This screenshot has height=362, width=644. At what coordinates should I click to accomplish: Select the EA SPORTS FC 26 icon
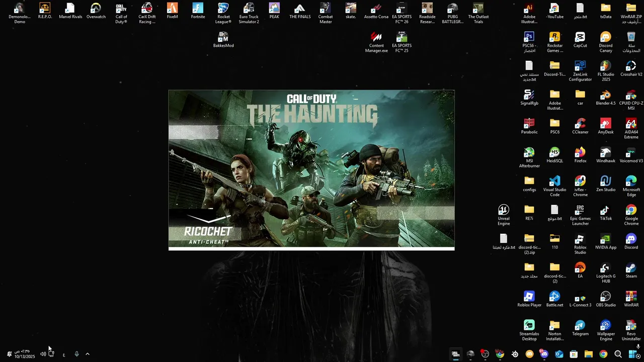point(401,13)
